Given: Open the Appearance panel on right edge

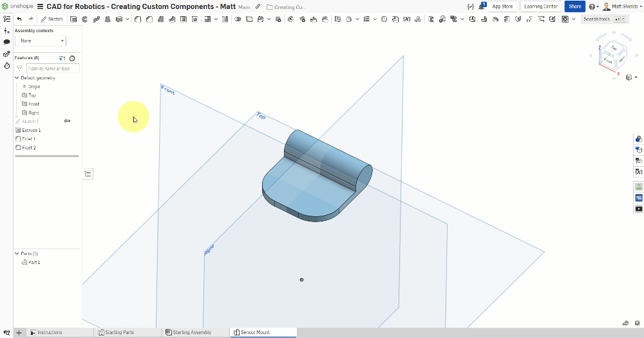Looking at the screenshot, I should 639,139.
